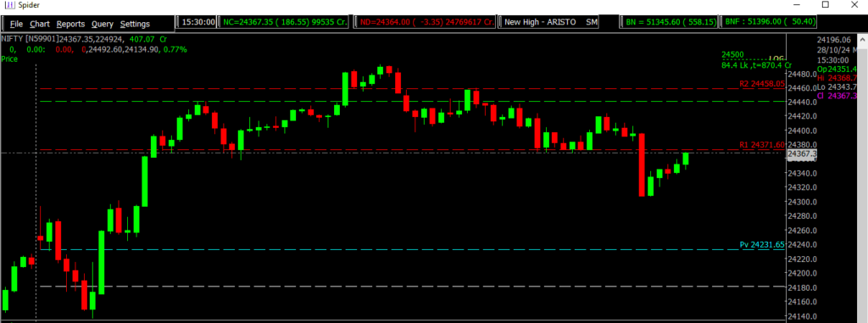868x323 pixels.
Task: Open the Reports menu
Action: pos(70,24)
